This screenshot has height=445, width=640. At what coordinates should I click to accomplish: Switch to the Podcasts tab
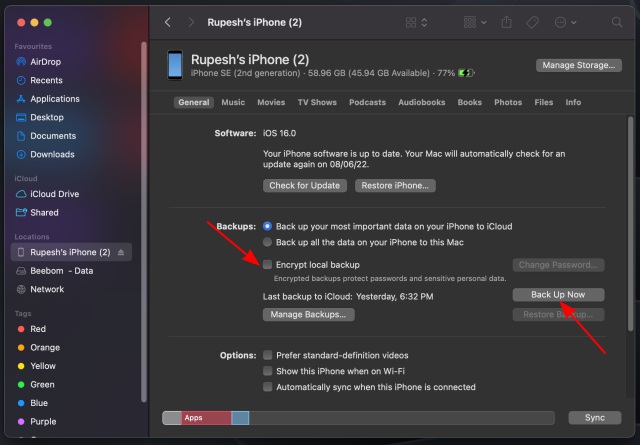(367, 102)
